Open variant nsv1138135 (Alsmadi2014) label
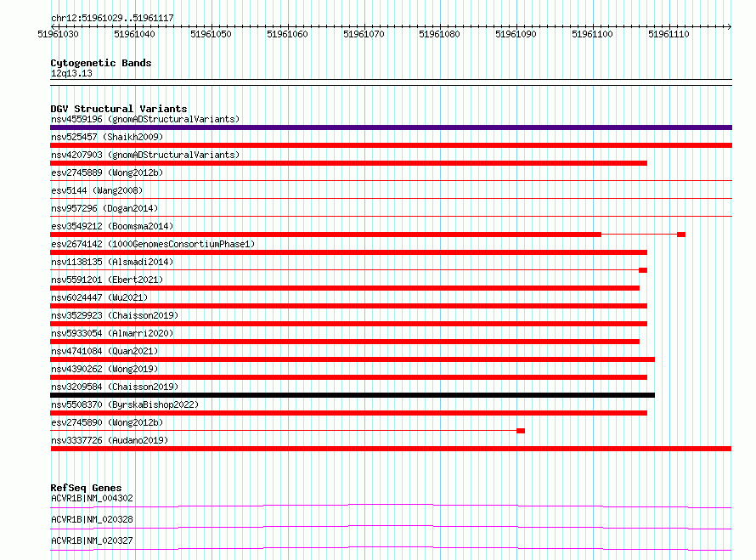 (x=112, y=262)
